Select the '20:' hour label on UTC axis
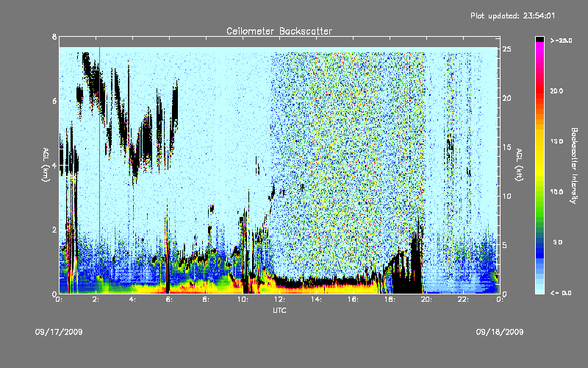This screenshot has height=368, width=588. 427,300
